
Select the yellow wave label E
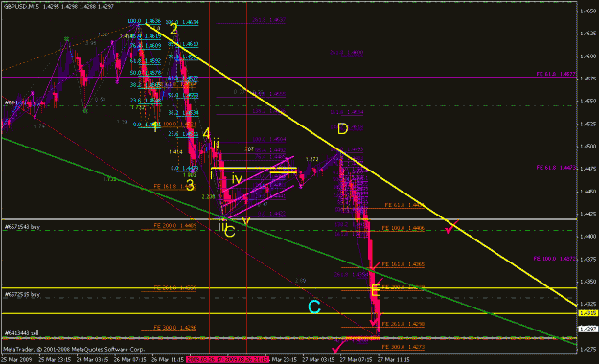376,290
